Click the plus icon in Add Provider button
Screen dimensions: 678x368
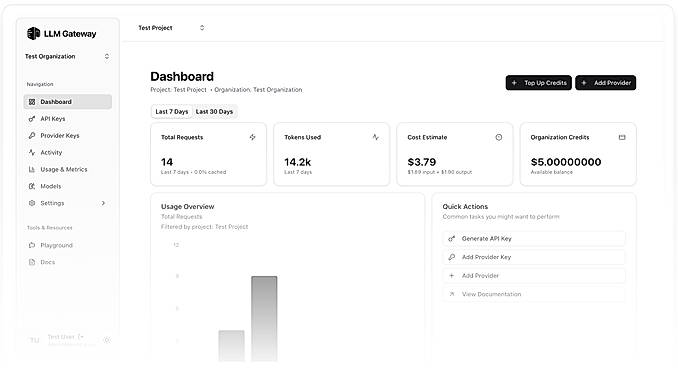[x=584, y=83]
